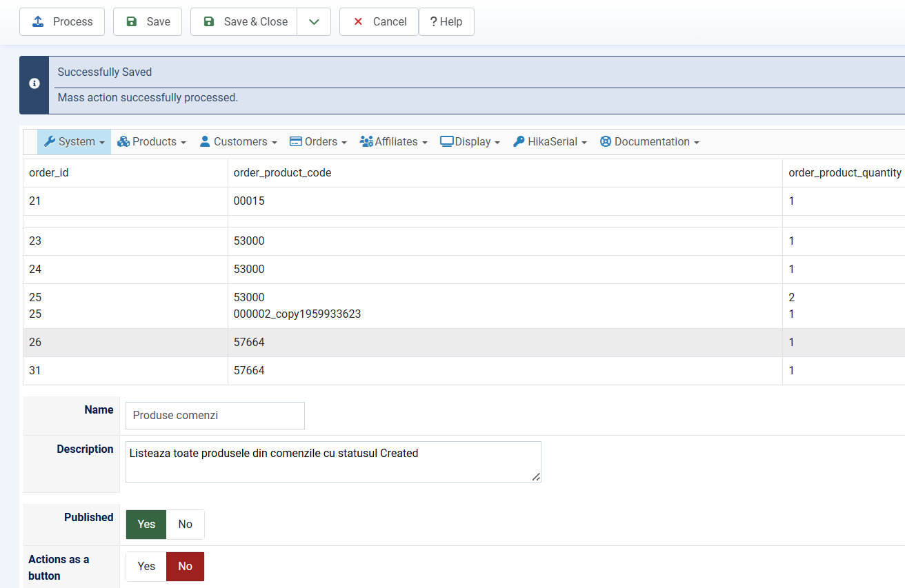905x588 pixels.
Task: Click the Affiliates group icon
Action: (x=366, y=141)
